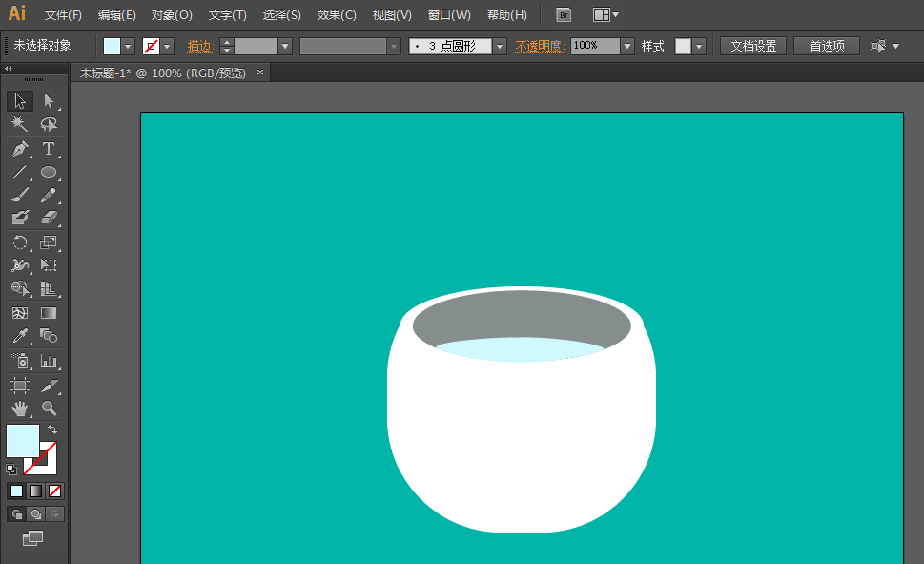Change screen mode button in toolbox

tap(33, 538)
